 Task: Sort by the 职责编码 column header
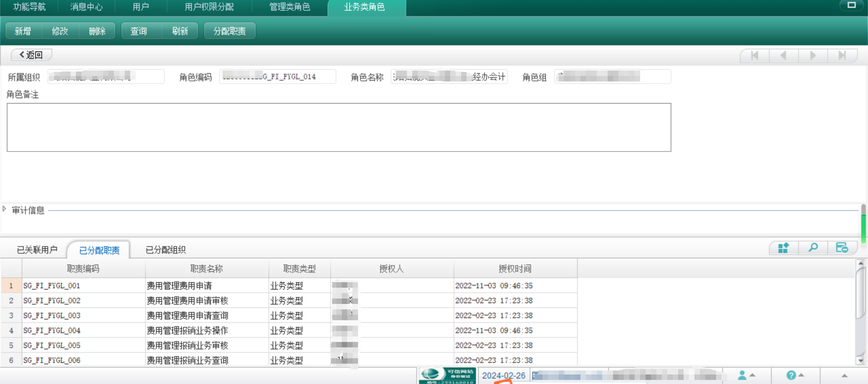click(83, 269)
